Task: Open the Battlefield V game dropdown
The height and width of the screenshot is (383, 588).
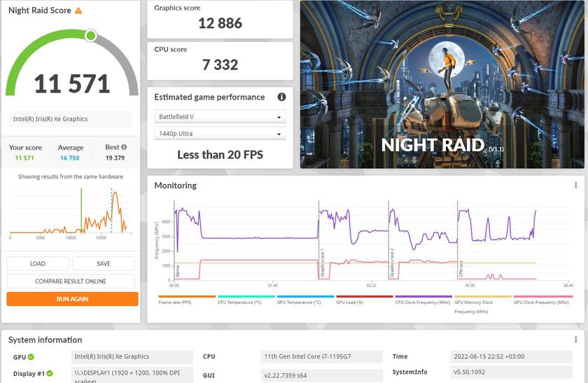Action: pos(220,117)
